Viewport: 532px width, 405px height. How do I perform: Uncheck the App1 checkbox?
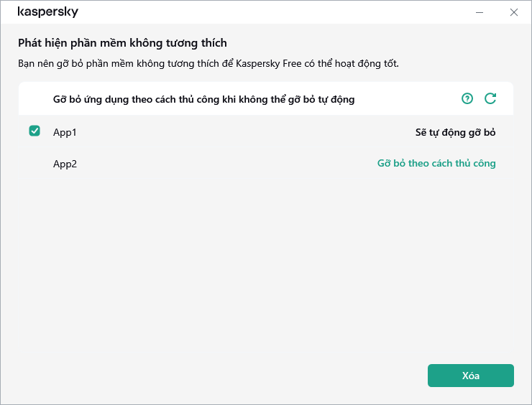click(x=35, y=131)
